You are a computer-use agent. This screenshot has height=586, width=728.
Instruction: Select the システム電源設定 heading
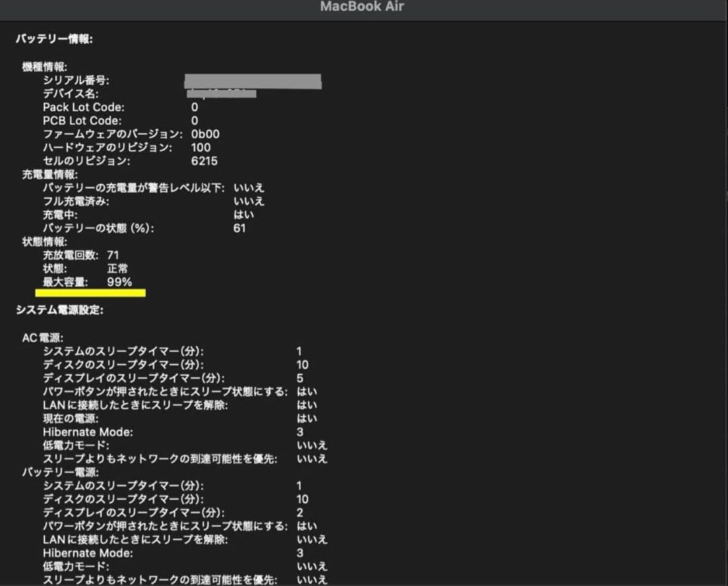(59, 310)
